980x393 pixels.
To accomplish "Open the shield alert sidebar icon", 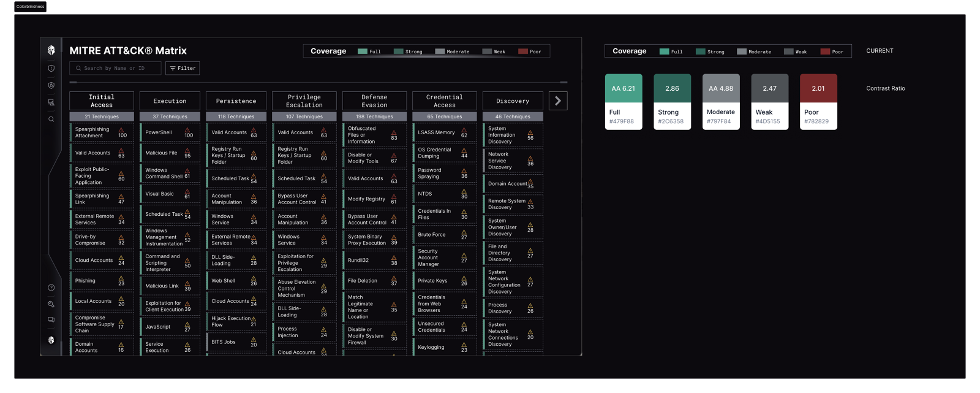I will tap(51, 69).
